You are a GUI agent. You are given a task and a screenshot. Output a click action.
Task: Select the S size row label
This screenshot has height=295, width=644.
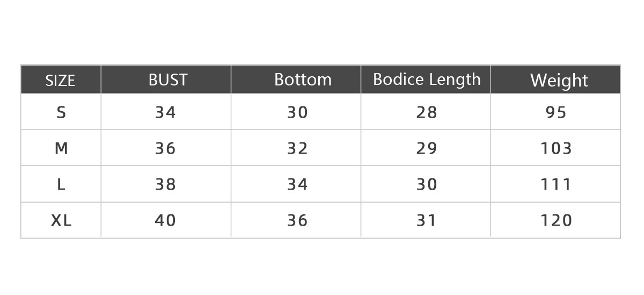[x=61, y=112]
